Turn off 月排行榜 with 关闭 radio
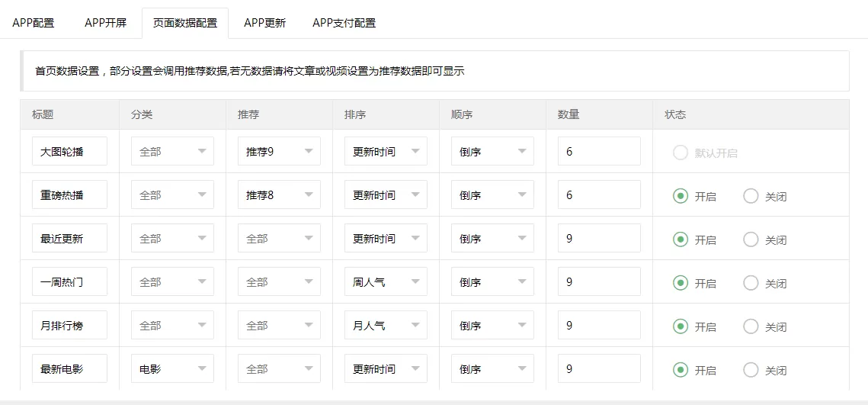 pos(751,326)
